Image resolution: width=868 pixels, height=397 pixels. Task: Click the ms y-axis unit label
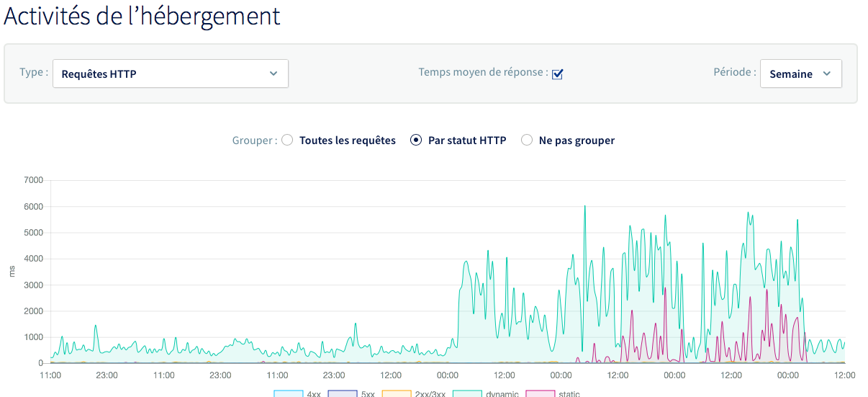click(12, 272)
